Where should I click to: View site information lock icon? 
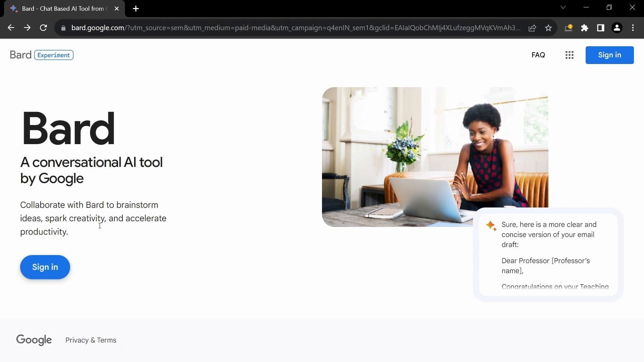[x=63, y=28]
